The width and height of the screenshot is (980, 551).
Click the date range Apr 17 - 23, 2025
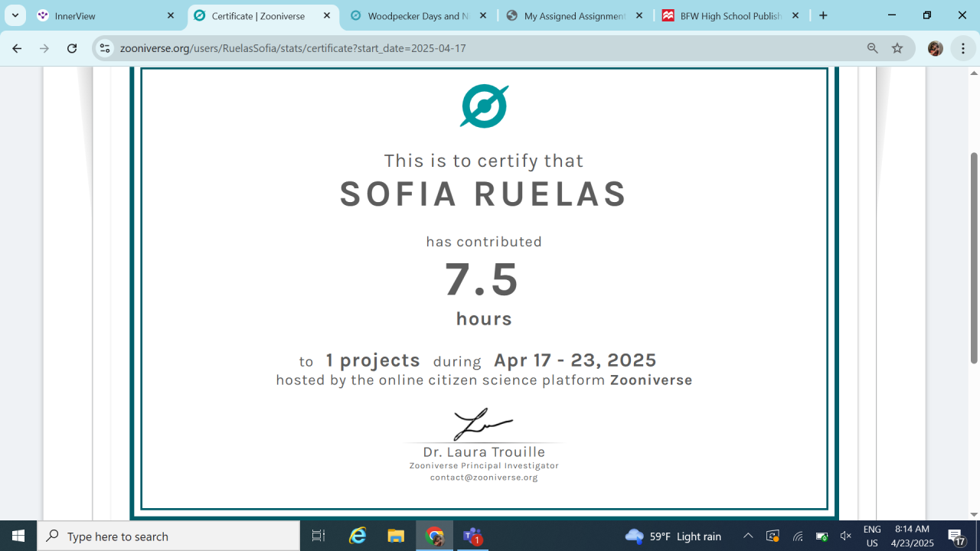click(575, 360)
